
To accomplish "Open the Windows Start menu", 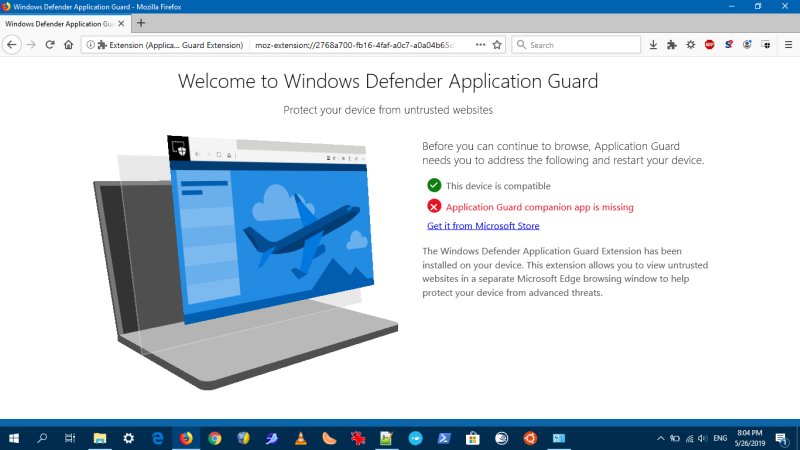I will point(14,438).
